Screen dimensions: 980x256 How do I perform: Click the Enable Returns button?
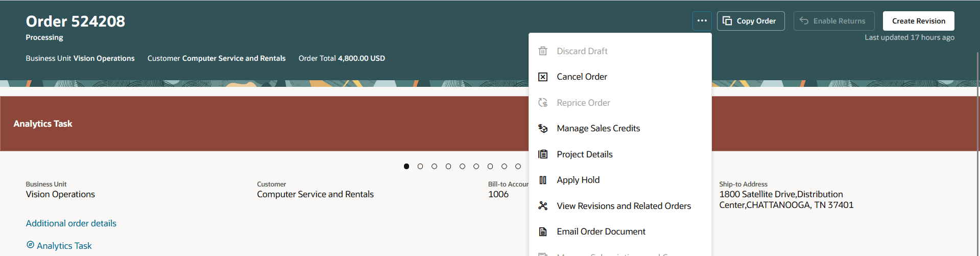834,21
